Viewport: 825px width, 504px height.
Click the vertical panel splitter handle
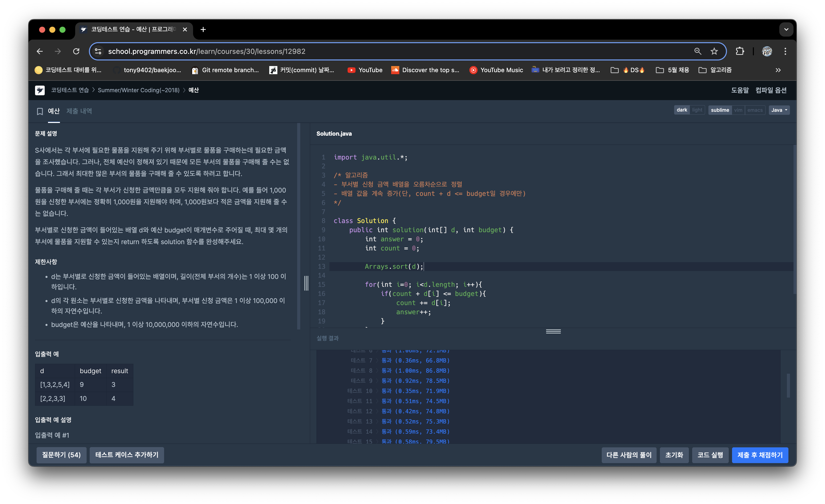pyautogui.click(x=306, y=283)
